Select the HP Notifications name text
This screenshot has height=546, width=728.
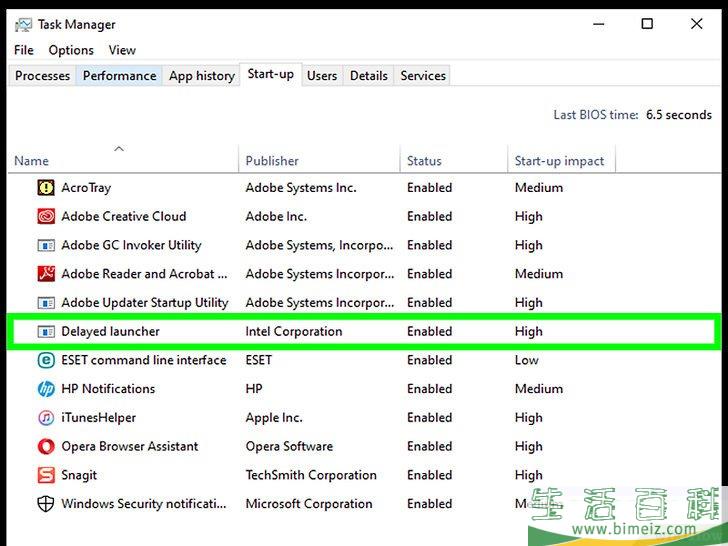tap(108, 389)
